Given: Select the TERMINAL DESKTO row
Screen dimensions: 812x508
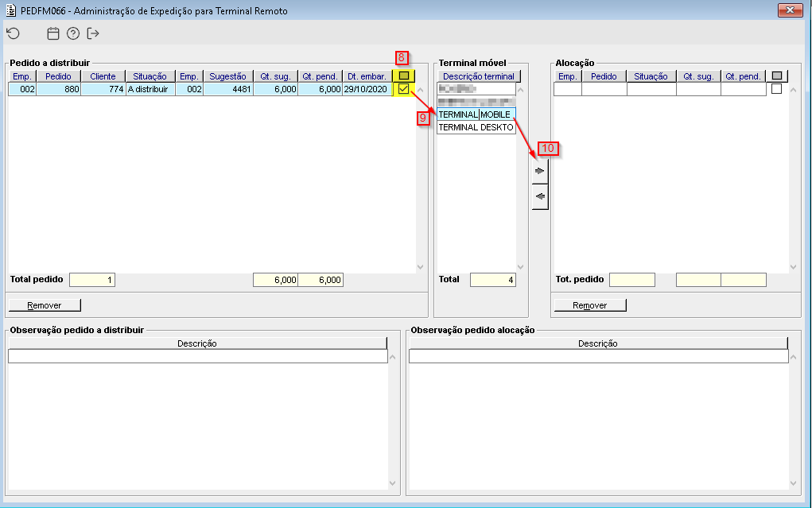Looking at the screenshot, I should (476, 127).
